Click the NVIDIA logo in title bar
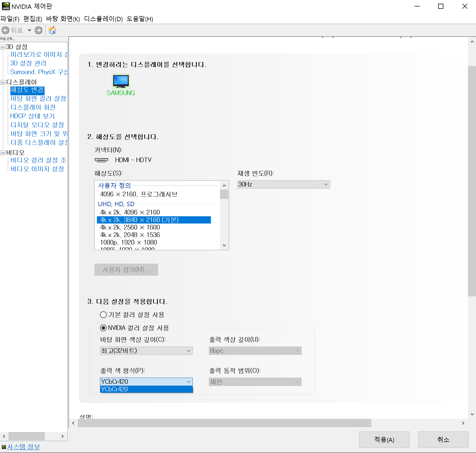Screen dimensions: 476x453 point(6,6)
